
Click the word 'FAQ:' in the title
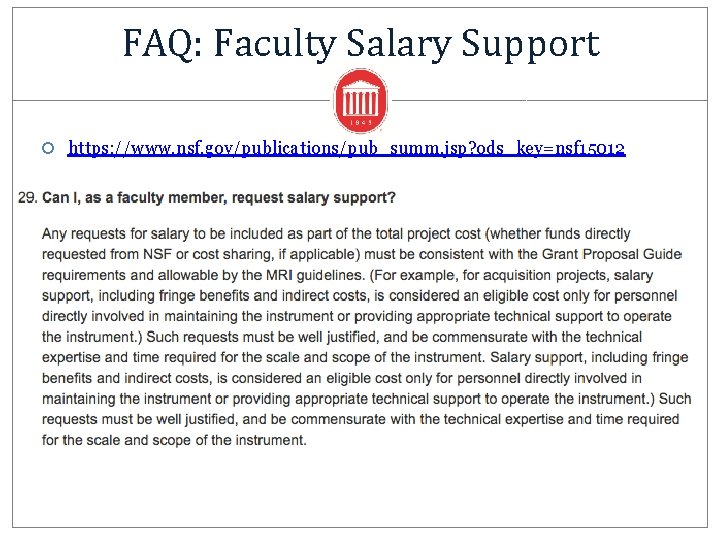coord(163,44)
